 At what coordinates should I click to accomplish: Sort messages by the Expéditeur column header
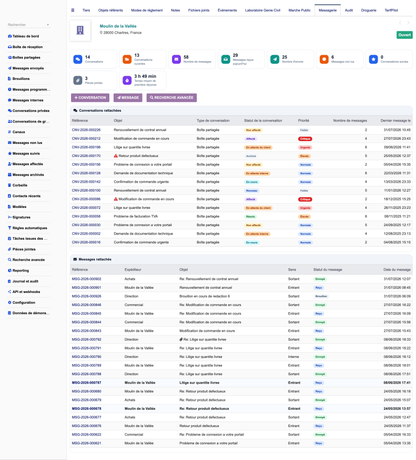[133, 269]
